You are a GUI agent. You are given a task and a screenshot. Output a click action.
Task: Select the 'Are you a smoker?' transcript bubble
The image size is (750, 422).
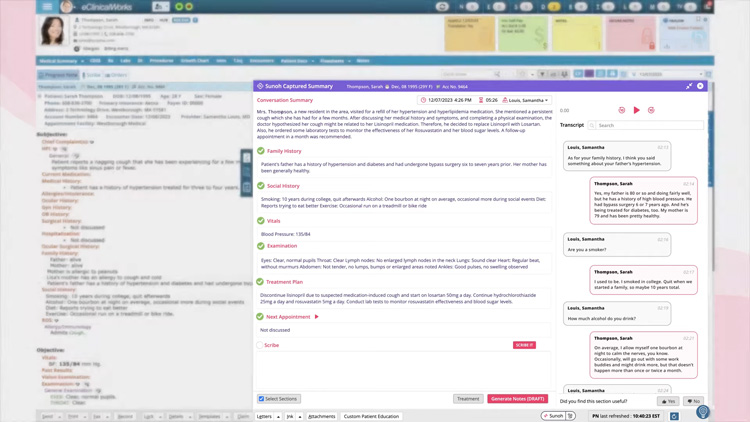point(617,244)
